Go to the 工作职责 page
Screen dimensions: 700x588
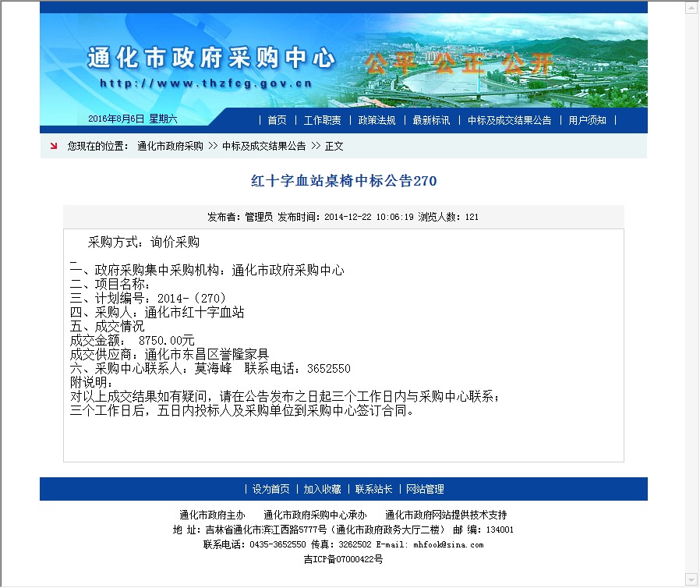click(322, 120)
